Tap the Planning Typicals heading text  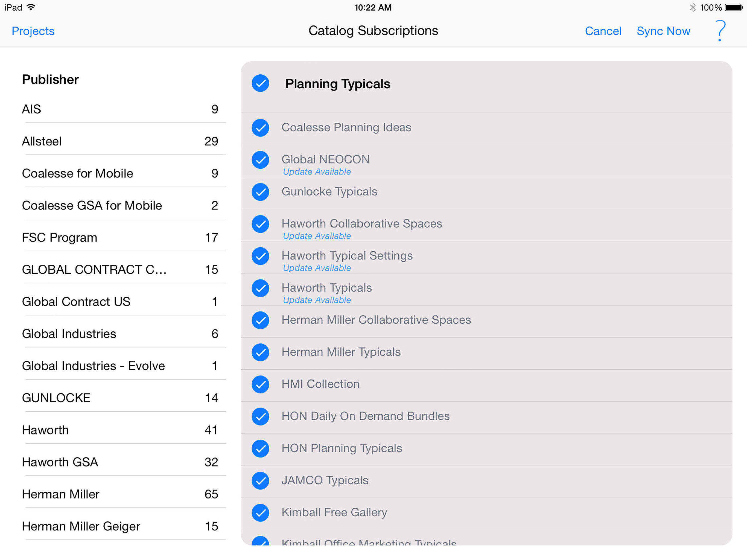(x=338, y=84)
